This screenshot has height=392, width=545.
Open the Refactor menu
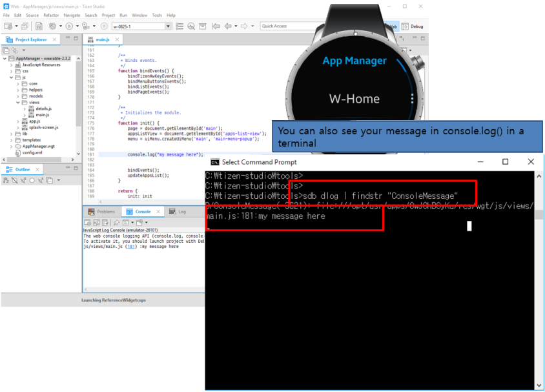52,14
